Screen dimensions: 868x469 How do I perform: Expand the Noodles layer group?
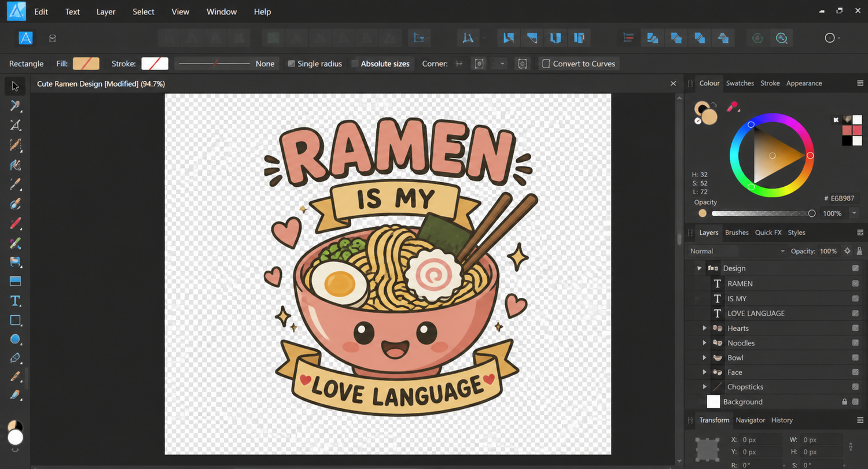[704, 343]
